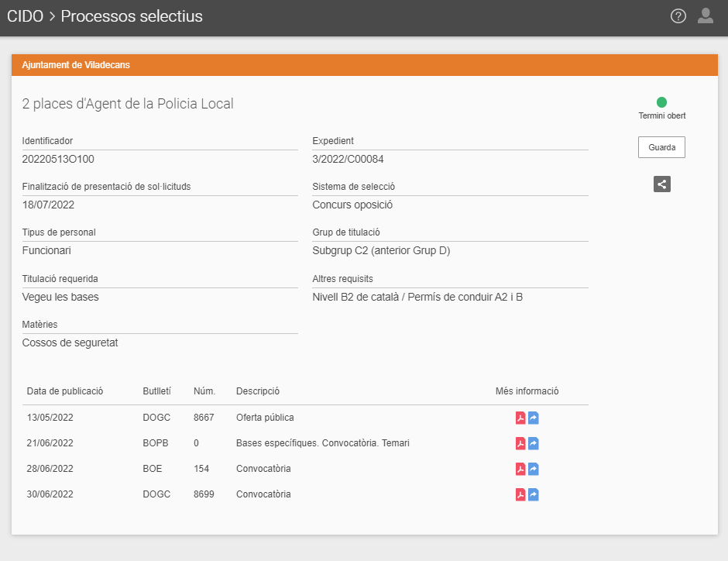Select Subgrup C2 (anterior Grup D) value

(x=381, y=251)
